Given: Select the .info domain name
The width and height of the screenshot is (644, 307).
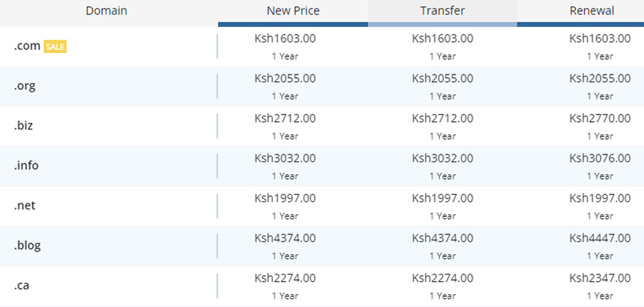Looking at the screenshot, I should 26,165.
